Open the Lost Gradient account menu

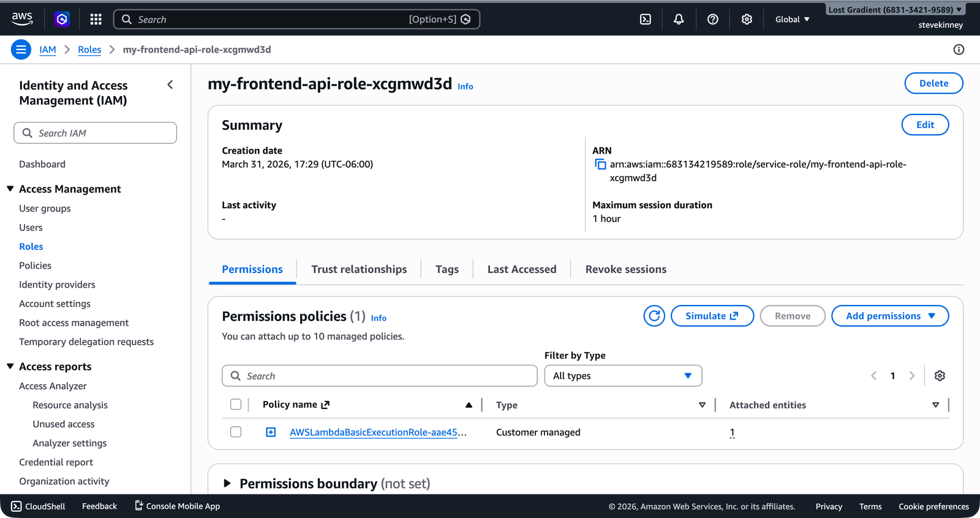point(895,10)
